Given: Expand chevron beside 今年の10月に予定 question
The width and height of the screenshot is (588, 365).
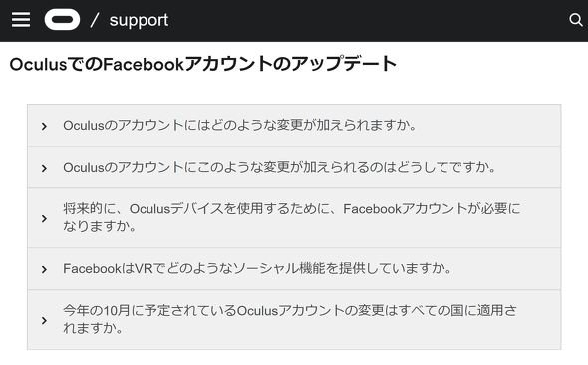Looking at the screenshot, I should (44, 320).
